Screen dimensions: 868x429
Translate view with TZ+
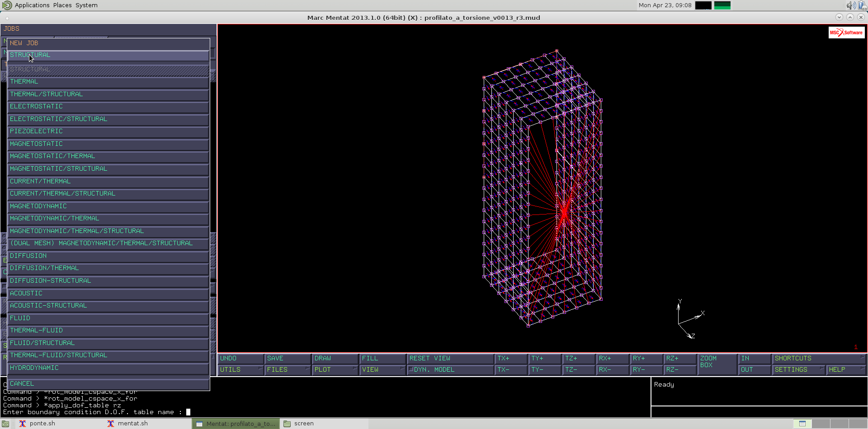(x=579, y=359)
